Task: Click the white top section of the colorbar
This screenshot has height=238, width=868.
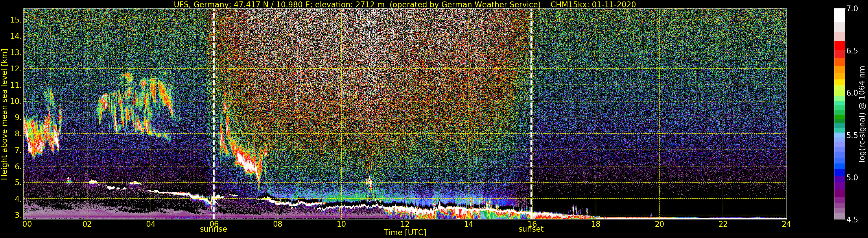Action: point(839,15)
